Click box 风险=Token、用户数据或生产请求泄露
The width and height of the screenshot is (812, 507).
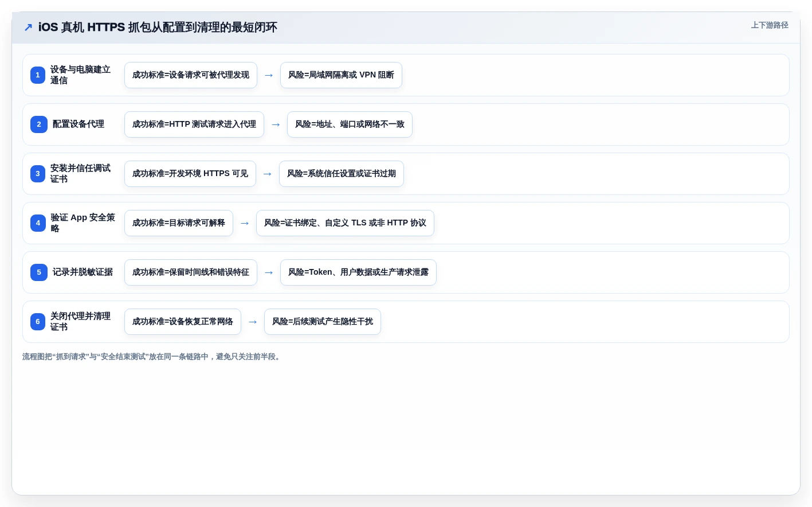[x=358, y=272]
